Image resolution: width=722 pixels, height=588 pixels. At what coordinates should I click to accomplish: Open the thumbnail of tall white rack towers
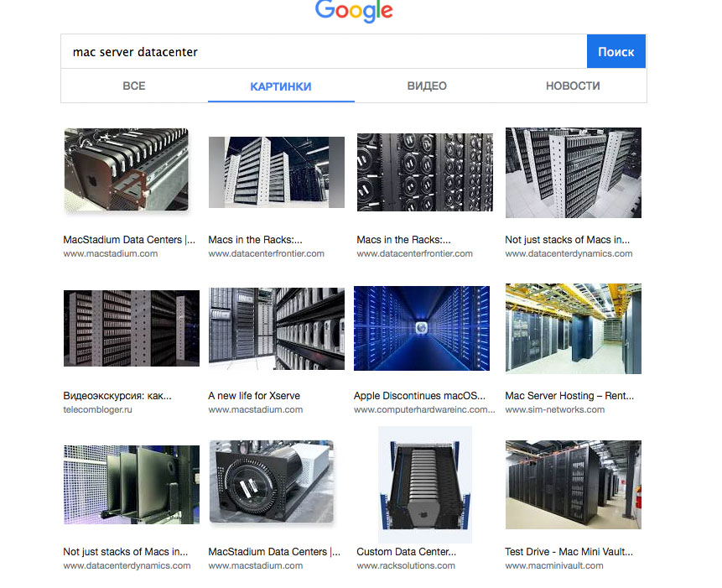(276, 172)
